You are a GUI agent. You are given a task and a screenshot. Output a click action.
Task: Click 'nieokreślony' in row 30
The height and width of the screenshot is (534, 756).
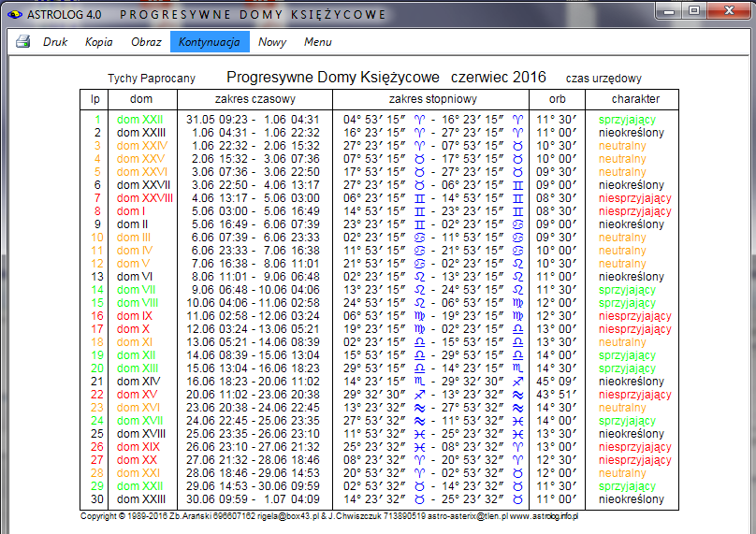[632, 499]
